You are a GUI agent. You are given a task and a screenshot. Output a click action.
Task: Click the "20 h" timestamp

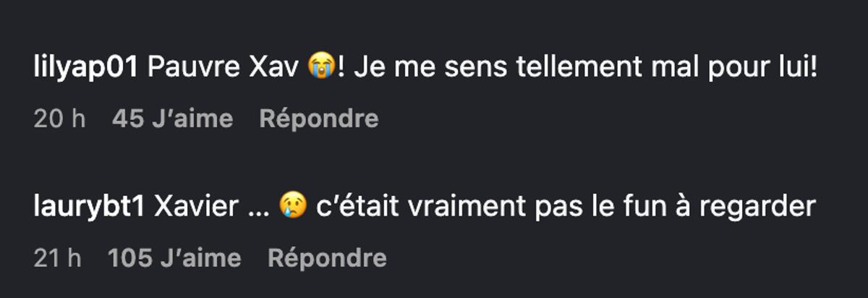coord(59,119)
